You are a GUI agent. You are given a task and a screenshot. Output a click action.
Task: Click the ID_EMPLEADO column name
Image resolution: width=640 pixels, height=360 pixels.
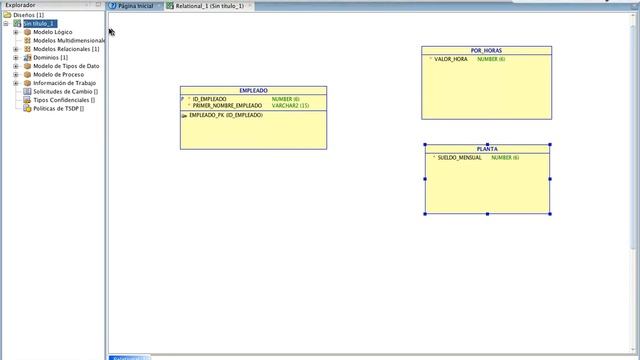(x=209, y=99)
